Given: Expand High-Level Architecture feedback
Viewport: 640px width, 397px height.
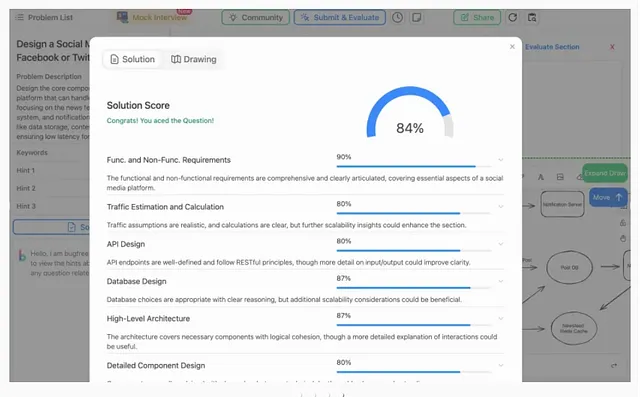Looking at the screenshot, I should coord(500,319).
